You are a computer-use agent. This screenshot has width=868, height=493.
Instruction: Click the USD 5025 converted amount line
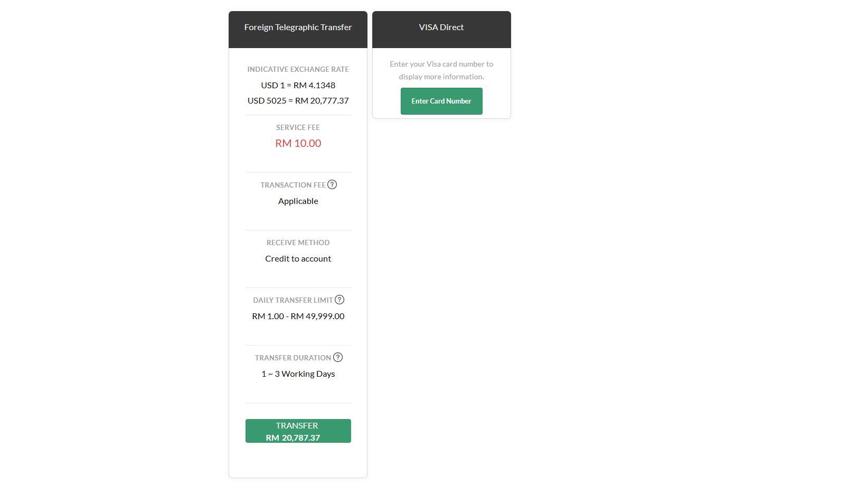coord(298,100)
